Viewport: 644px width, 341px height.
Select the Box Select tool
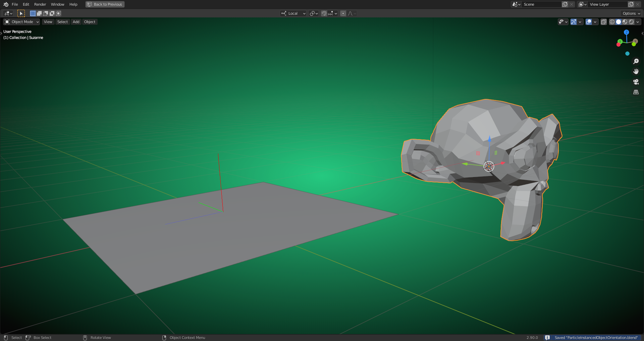(33, 13)
